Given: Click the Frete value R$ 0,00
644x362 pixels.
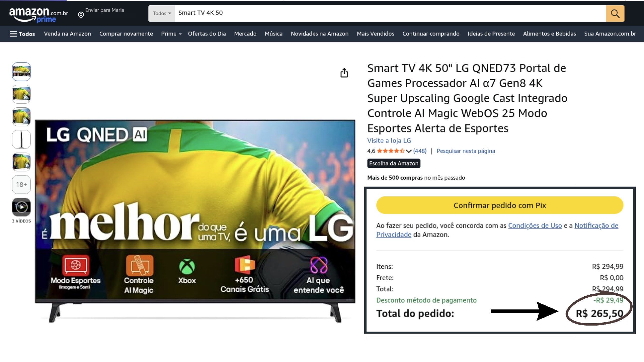Looking at the screenshot, I should (612, 278).
